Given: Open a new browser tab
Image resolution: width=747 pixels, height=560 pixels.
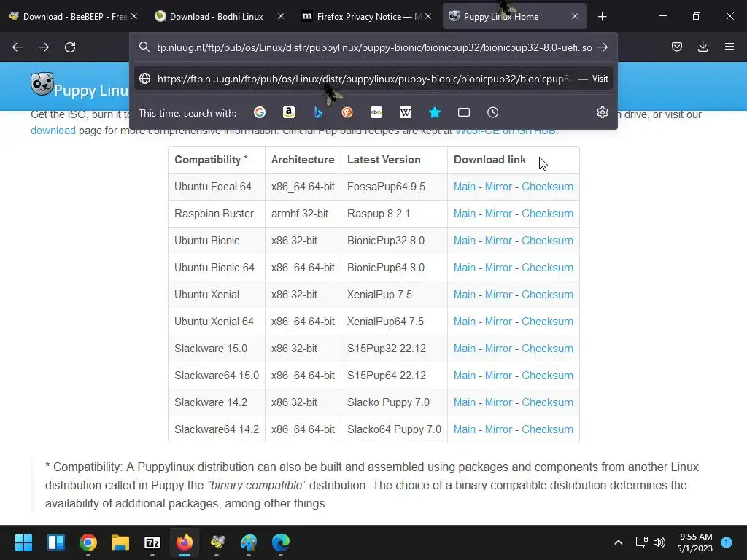Looking at the screenshot, I should pyautogui.click(x=602, y=17).
